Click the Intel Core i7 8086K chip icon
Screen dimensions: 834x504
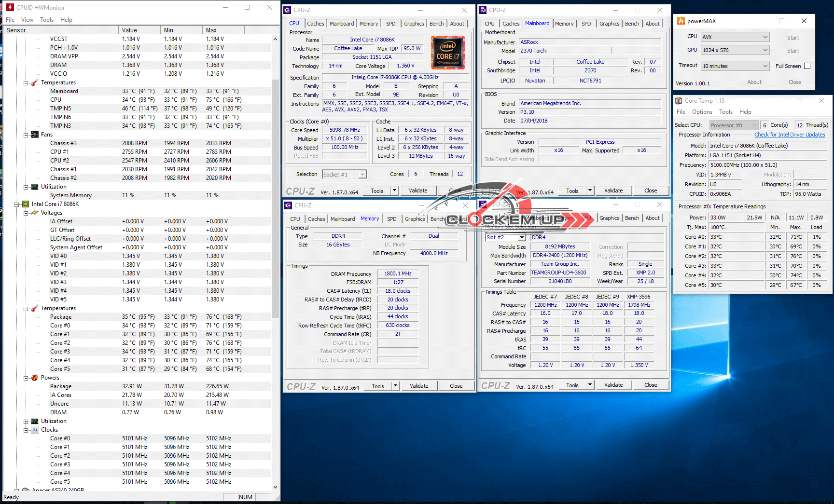(26, 204)
